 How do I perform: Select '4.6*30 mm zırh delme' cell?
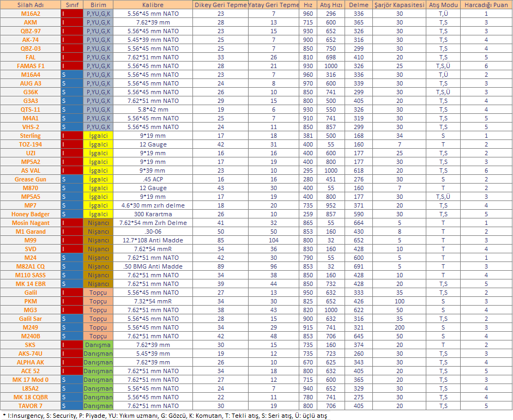tap(153, 205)
